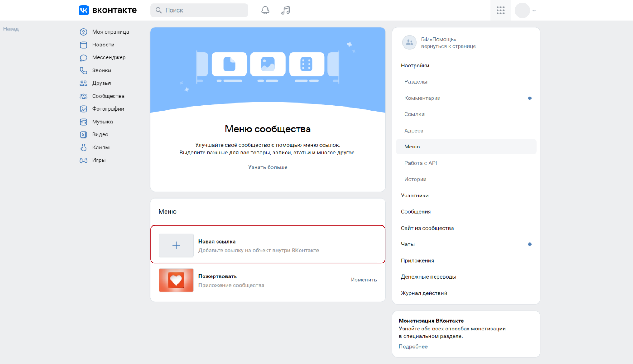The image size is (633, 364).
Task: Click the search magnifier icon
Action: (159, 10)
